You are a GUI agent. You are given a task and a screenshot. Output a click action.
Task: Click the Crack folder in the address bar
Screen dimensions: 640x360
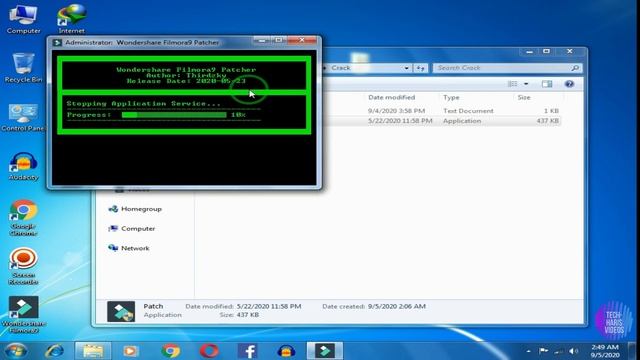coord(341,68)
